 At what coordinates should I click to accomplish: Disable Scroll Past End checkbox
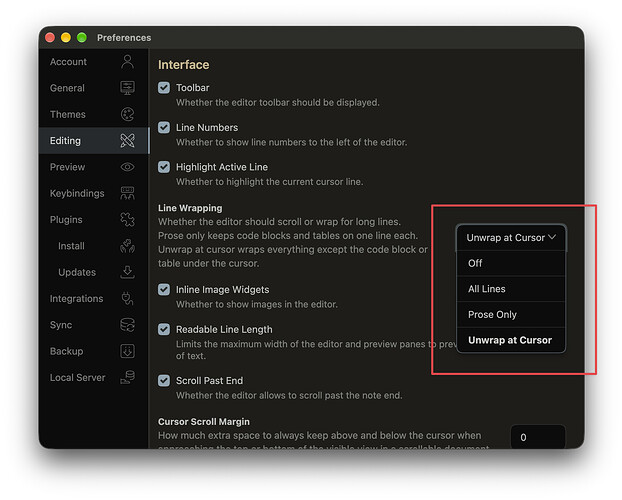click(164, 381)
